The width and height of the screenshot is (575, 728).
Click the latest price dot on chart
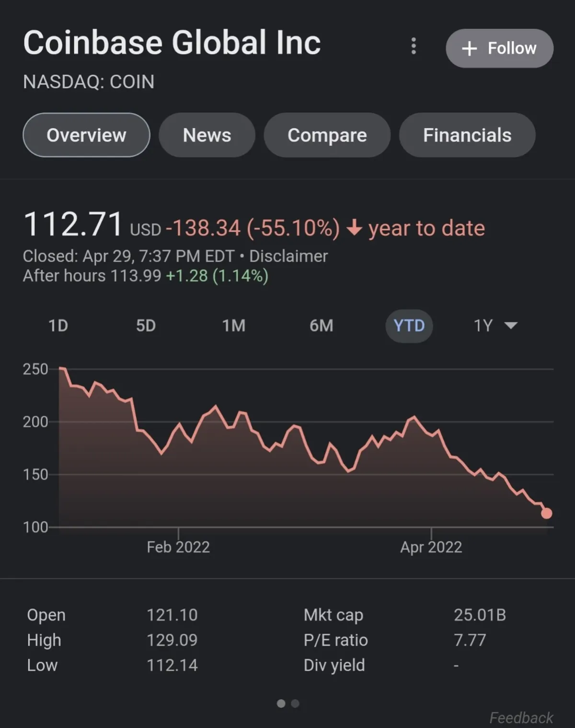coord(546,513)
